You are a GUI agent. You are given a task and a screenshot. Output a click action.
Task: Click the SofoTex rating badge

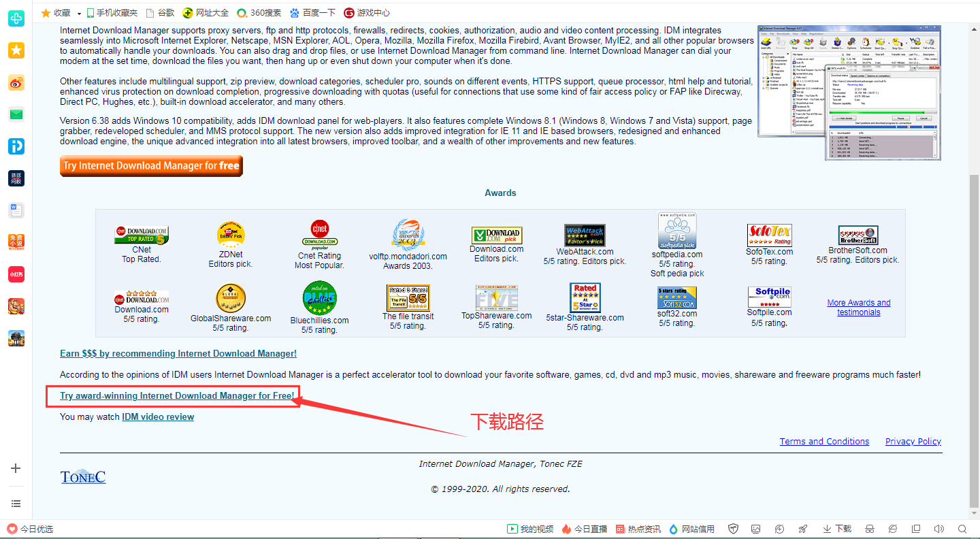click(x=769, y=235)
